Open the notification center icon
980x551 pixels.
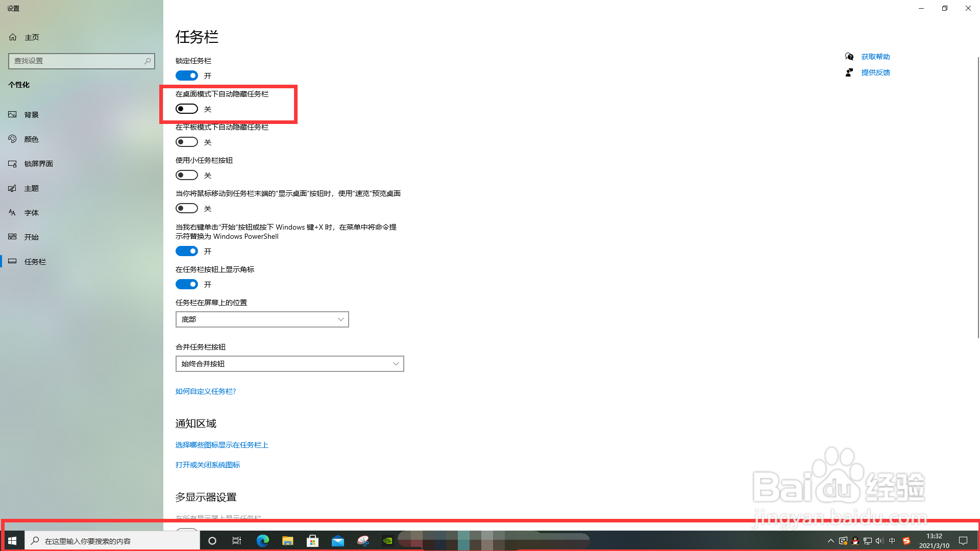[x=963, y=541]
